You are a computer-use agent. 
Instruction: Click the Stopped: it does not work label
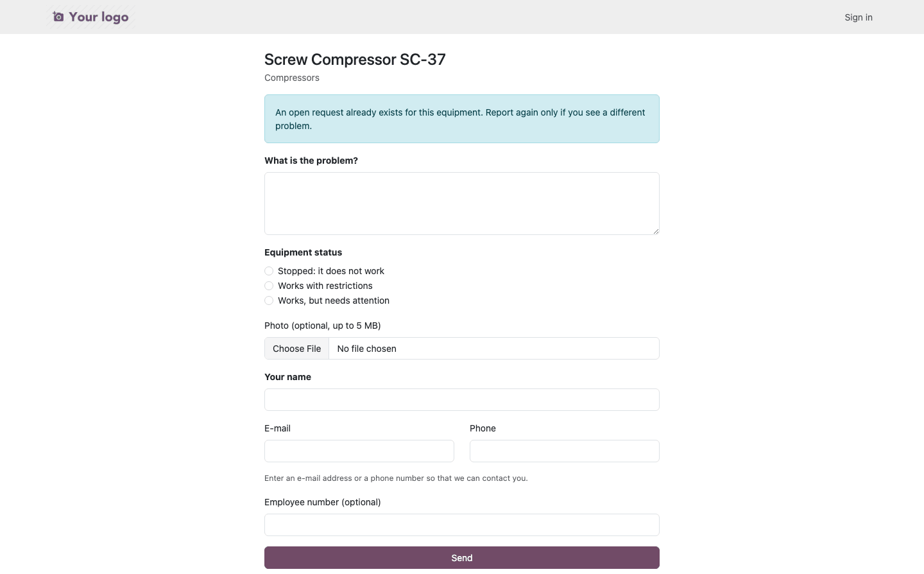[x=331, y=271]
